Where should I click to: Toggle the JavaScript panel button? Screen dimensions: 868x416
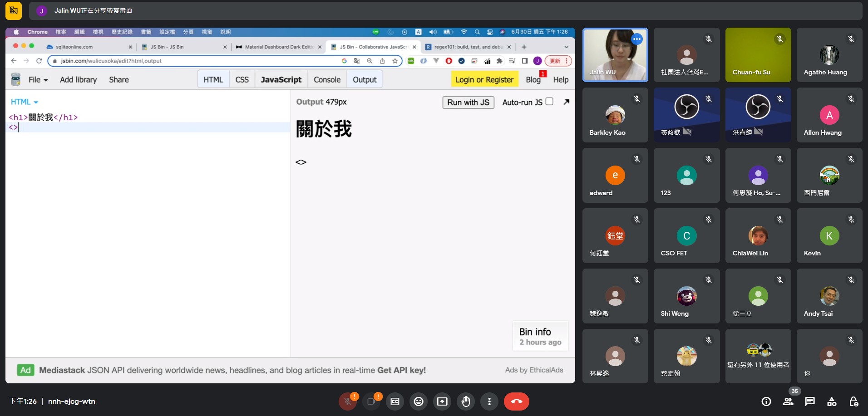[x=281, y=79]
